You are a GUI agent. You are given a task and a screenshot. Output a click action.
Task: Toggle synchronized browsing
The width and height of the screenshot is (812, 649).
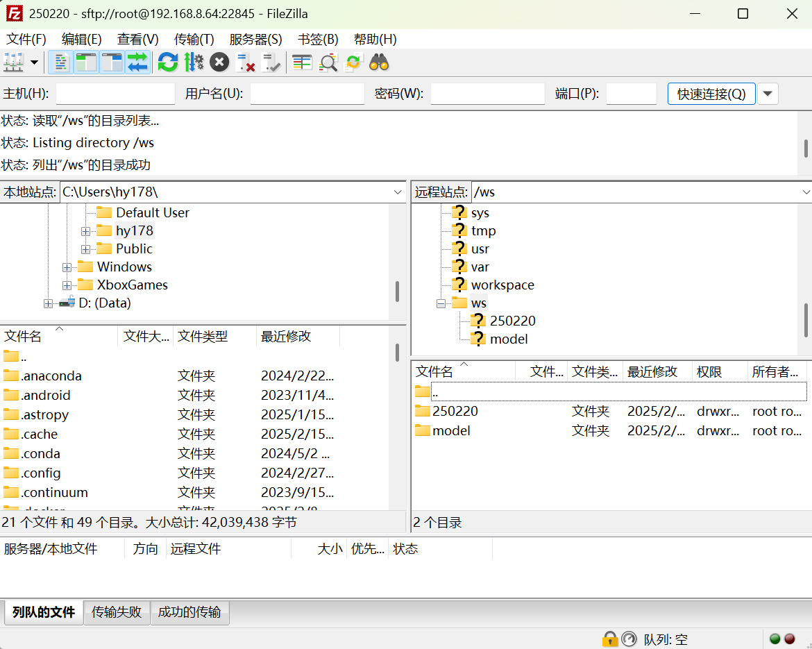pyautogui.click(x=353, y=62)
